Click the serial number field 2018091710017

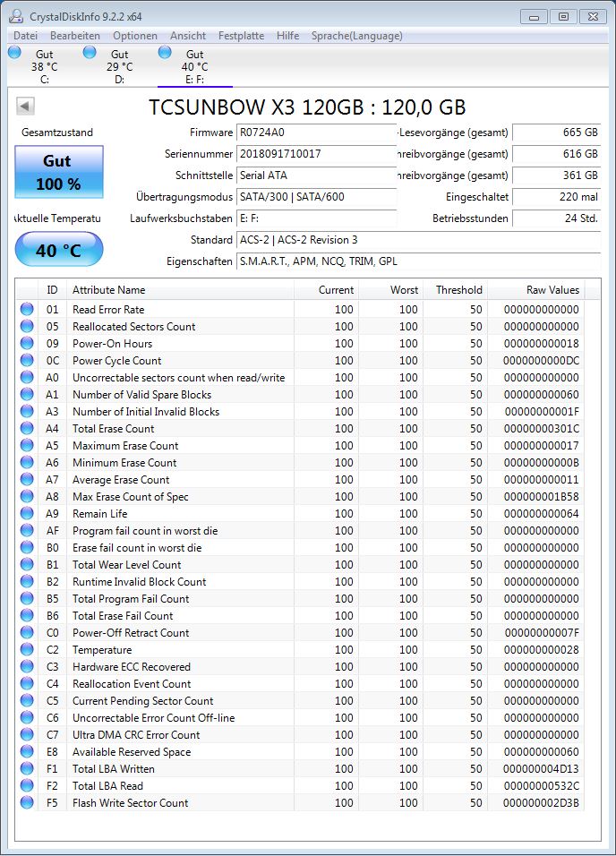pyautogui.click(x=317, y=154)
